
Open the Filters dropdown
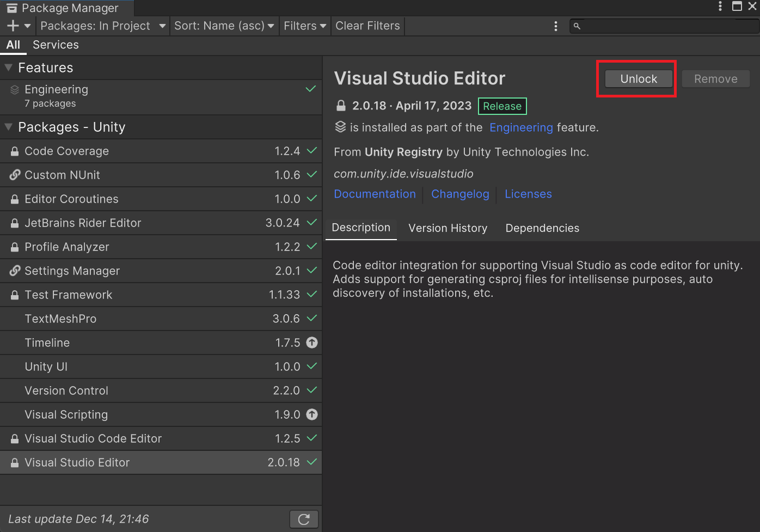[x=305, y=26]
